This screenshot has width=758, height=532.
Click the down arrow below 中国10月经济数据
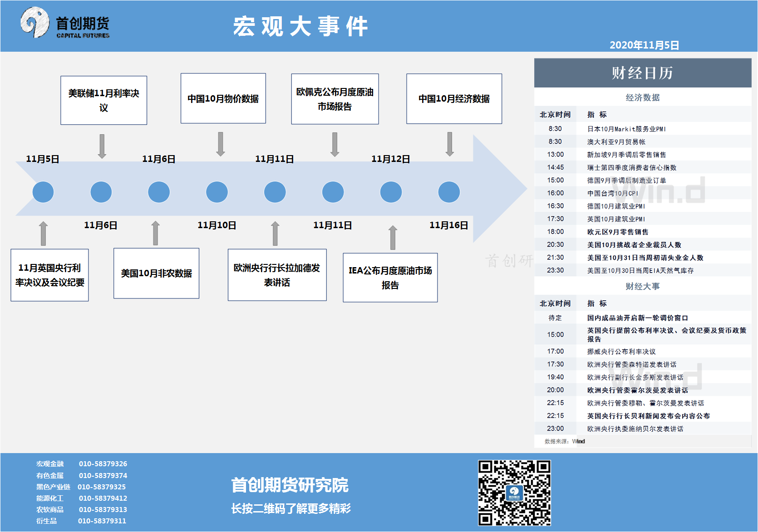[x=450, y=144]
